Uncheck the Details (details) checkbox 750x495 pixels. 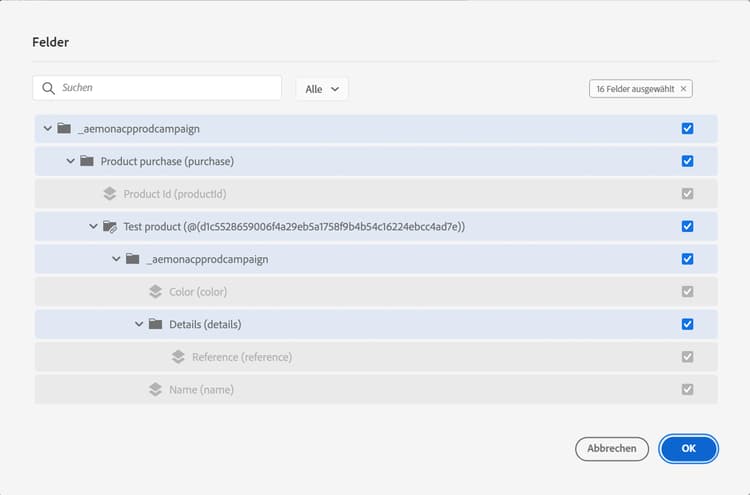point(687,324)
